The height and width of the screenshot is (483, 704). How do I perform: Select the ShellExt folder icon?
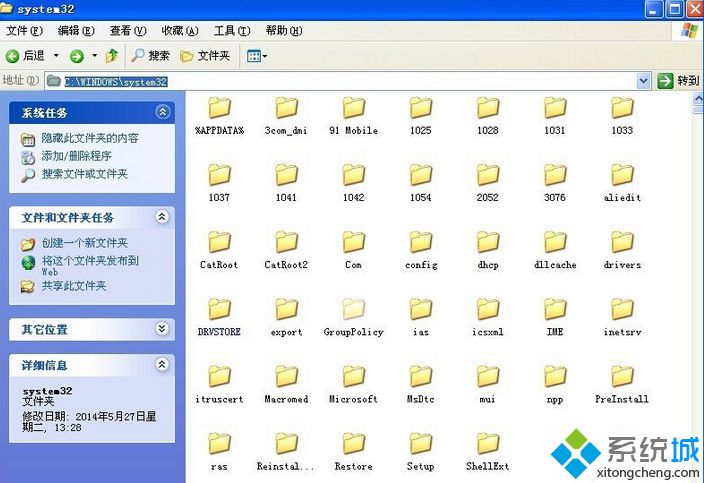(x=488, y=443)
